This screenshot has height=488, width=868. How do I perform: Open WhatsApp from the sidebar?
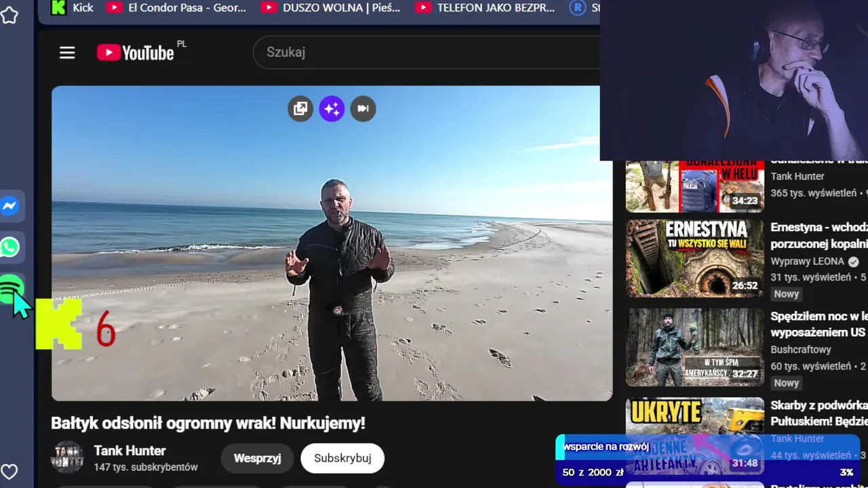coord(10,247)
